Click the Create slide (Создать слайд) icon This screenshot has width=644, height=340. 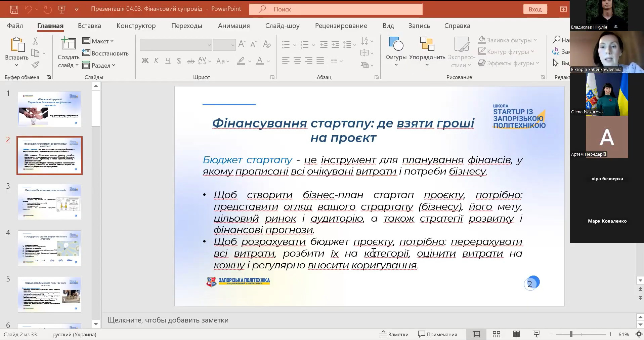(68, 44)
